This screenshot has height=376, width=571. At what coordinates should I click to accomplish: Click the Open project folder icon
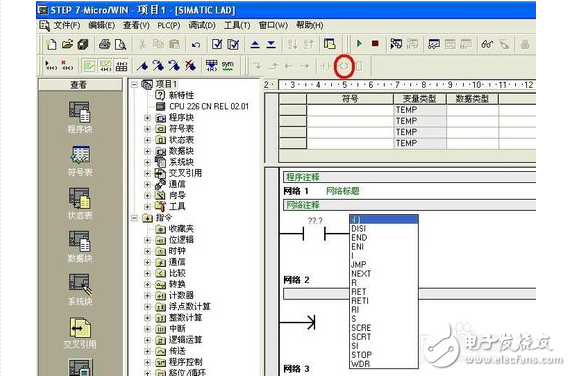[x=67, y=44]
